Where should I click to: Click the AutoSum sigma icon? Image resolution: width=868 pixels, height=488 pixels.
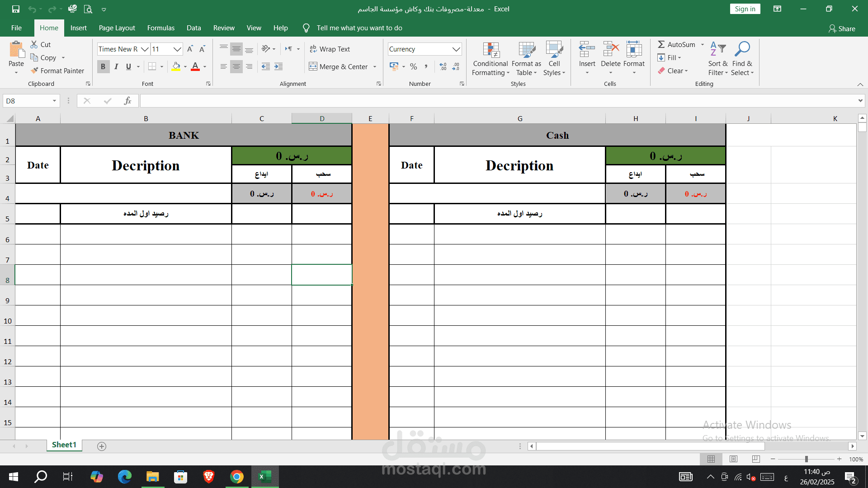[661, 44]
